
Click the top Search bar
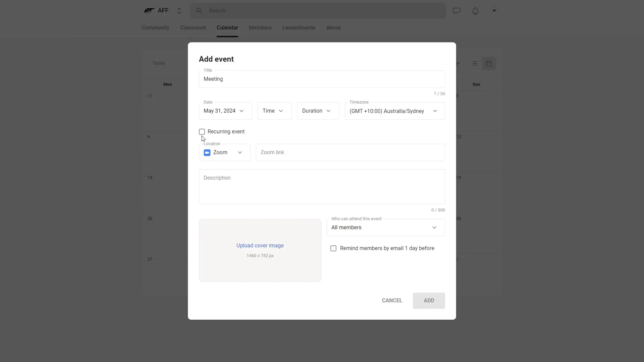318,11
